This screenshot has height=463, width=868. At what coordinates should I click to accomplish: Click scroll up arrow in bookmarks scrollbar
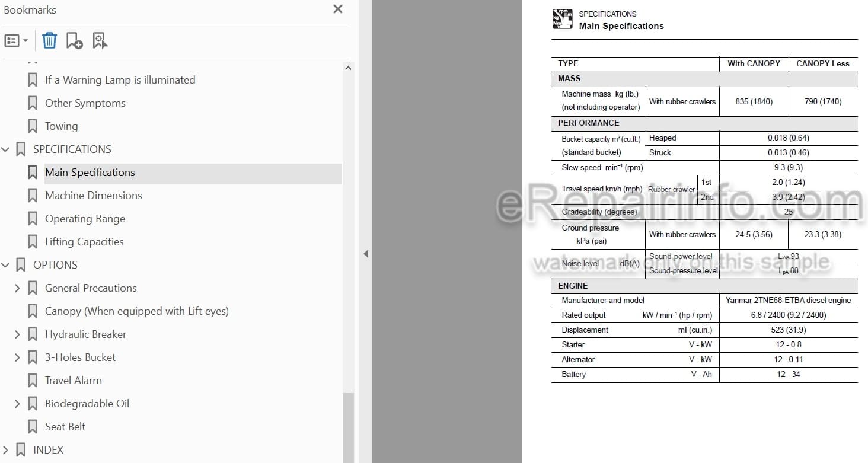[x=348, y=68]
